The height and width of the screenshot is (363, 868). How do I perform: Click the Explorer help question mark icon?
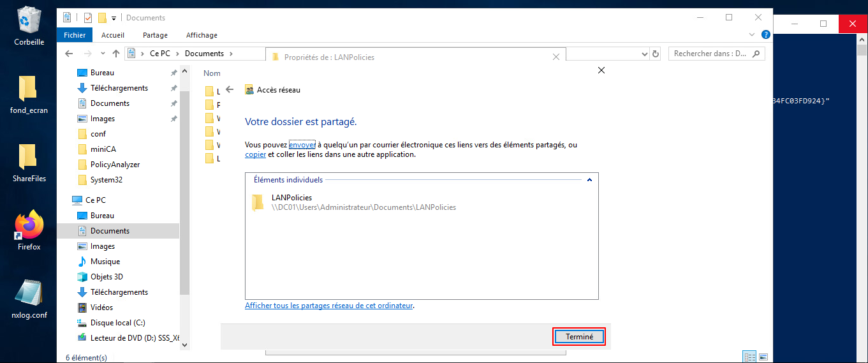click(766, 35)
